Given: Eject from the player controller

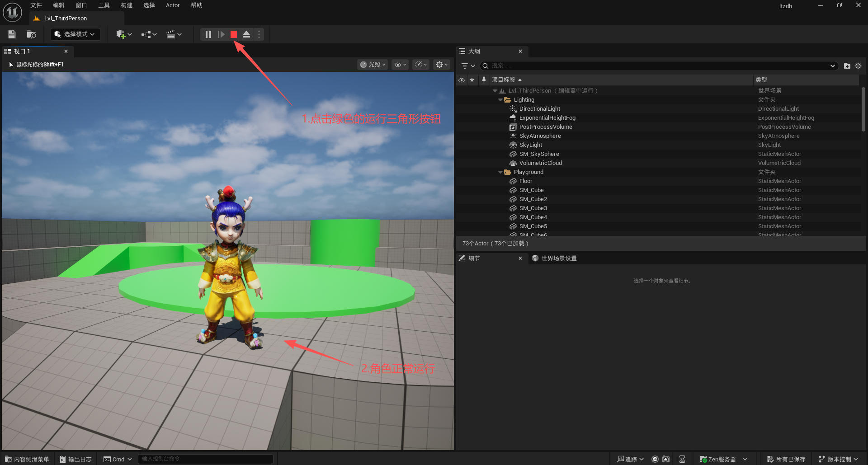Looking at the screenshot, I should coord(246,34).
